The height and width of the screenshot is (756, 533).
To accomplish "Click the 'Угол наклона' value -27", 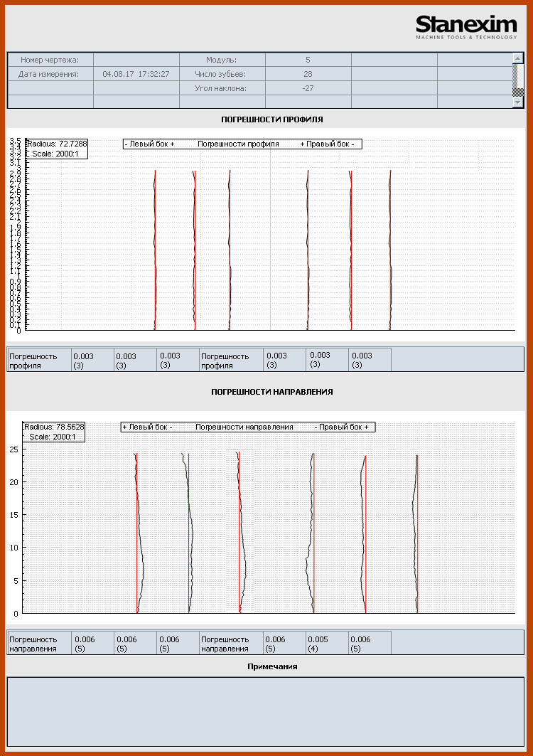I will point(308,88).
